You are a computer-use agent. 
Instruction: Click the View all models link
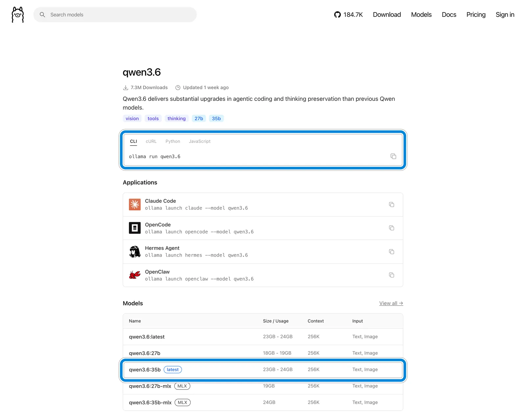391,303
